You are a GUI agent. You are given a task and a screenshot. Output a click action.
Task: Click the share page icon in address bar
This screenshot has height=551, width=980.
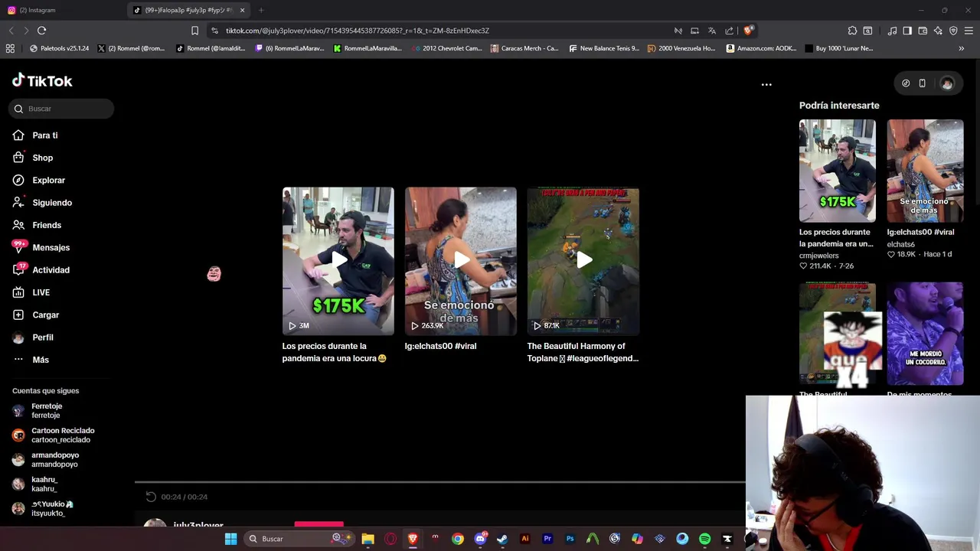click(x=729, y=31)
